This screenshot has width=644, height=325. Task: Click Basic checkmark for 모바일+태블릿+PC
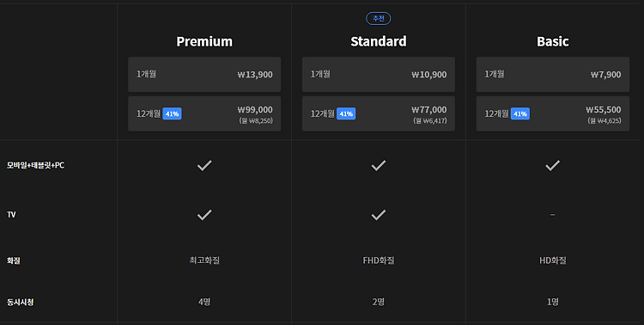coord(552,165)
